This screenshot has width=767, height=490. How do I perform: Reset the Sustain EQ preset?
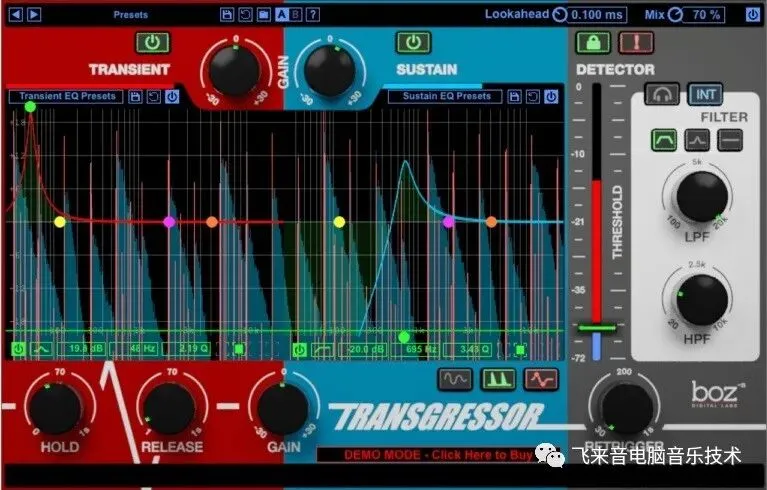[533, 97]
